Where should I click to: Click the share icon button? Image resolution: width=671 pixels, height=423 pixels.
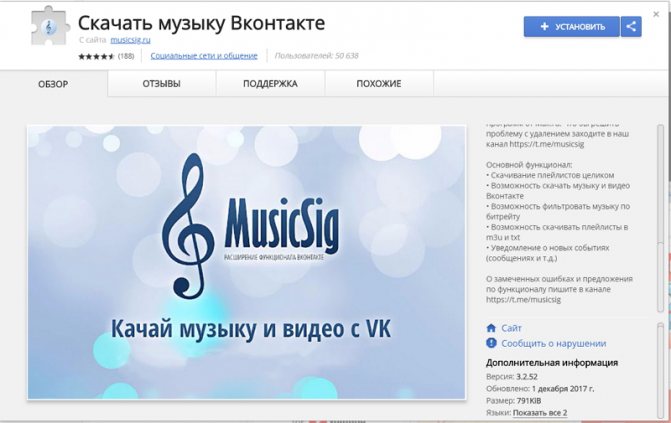[x=631, y=27]
